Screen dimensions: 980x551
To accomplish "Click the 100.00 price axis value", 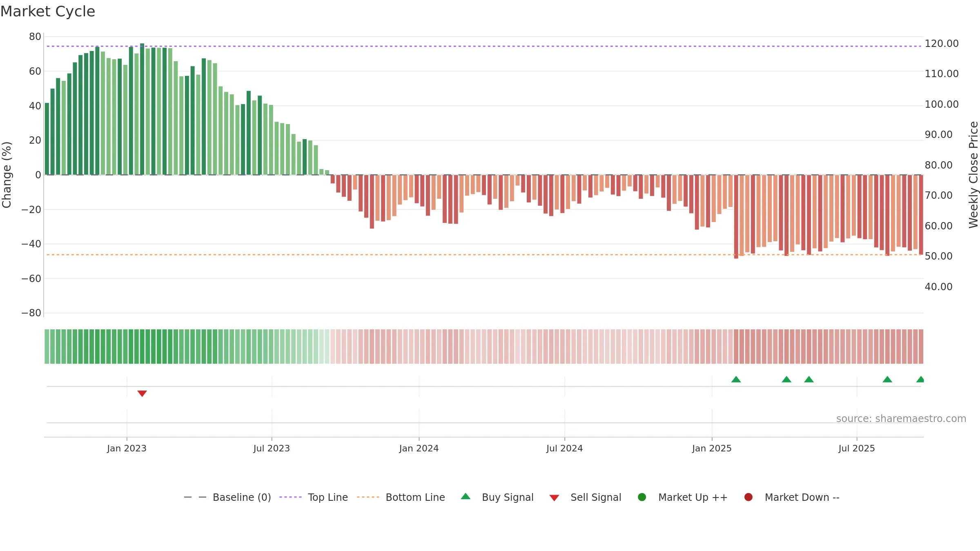I will click(942, 104).
